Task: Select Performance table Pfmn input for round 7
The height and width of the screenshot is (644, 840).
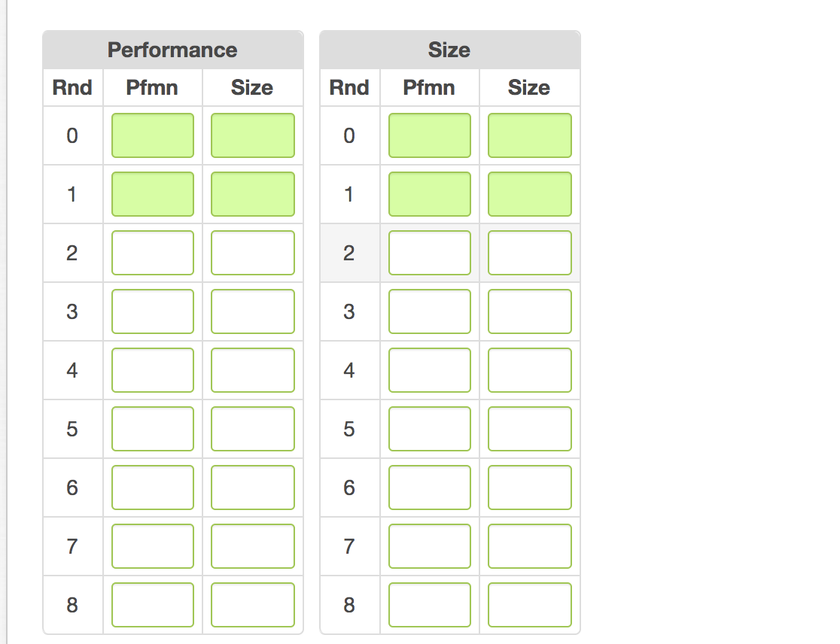Action: [153, 546]
